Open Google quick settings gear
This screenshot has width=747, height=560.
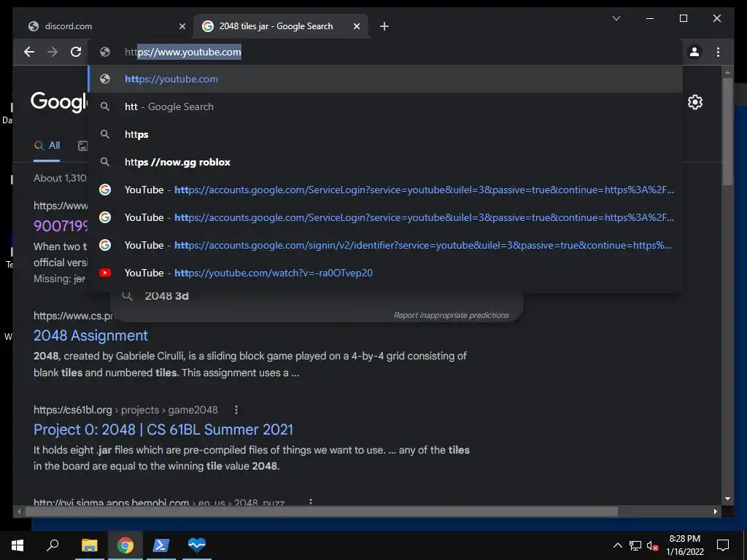(x=694, y=102)
